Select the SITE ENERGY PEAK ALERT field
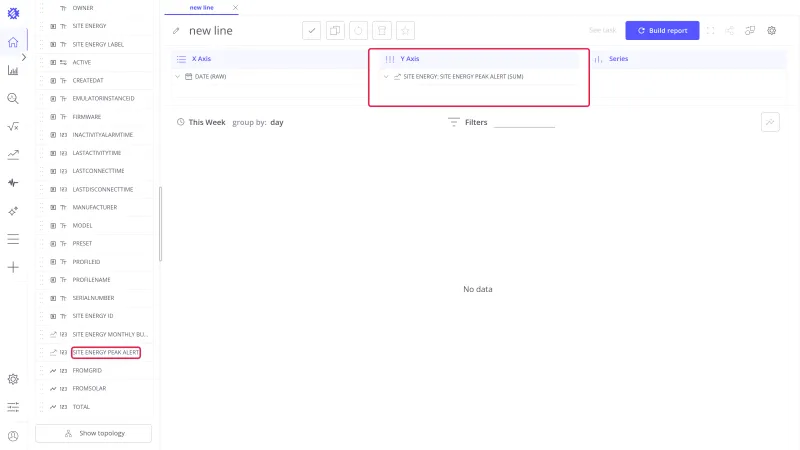The height and width of the screenshot is (450, 800). [106, 353]
